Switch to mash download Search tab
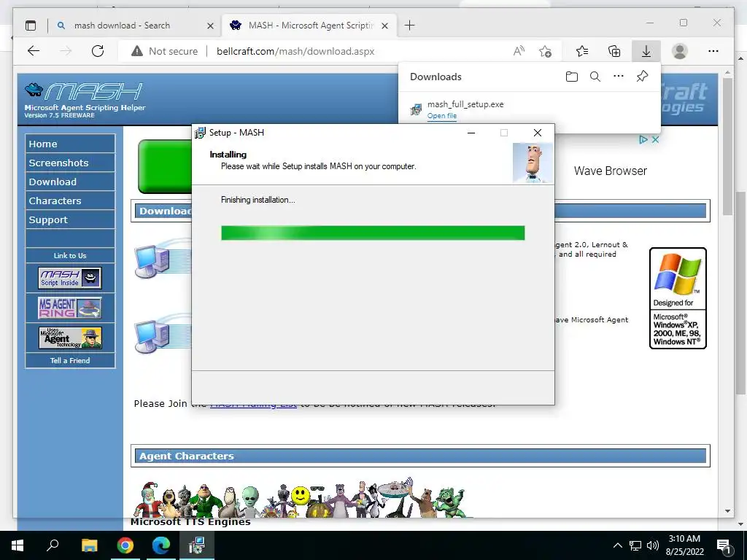This screenshot has width=747, height=560. (136, 26)
